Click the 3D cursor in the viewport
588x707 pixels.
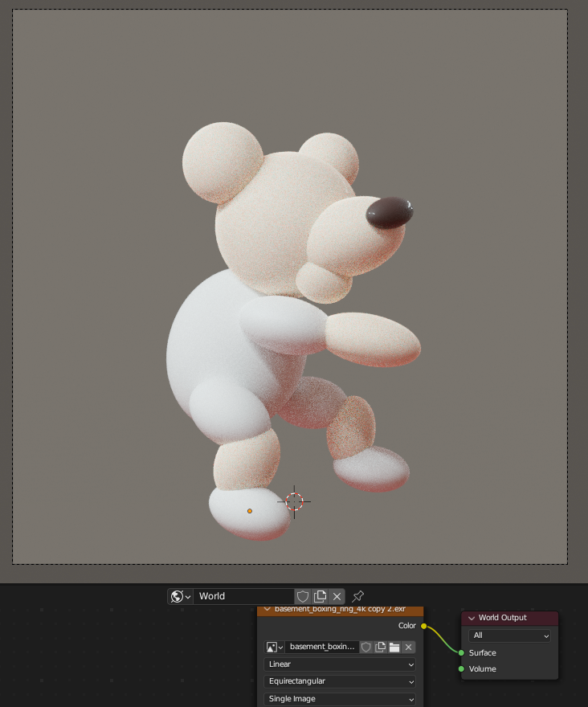pyautogui.click(x=294, y=501)
